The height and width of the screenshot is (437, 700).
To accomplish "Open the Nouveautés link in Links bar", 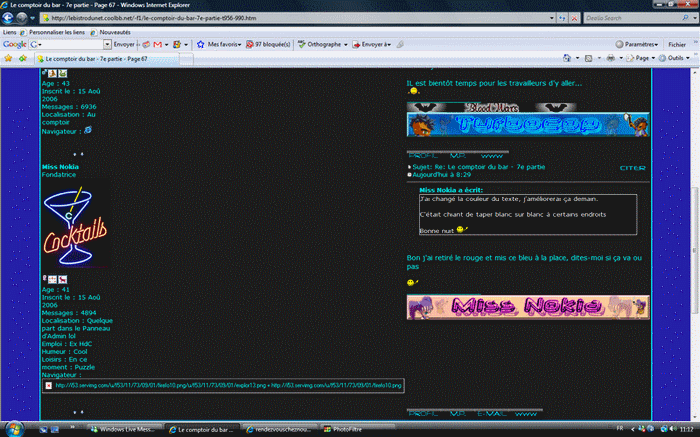I will pyautogui.click(x=115, y=32).
